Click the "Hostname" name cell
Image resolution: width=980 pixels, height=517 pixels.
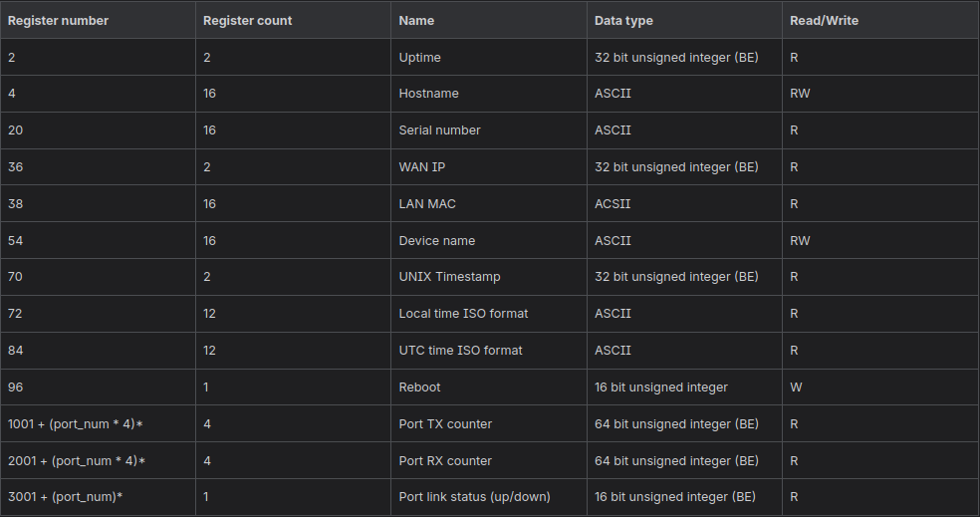pyautogui.click(x=428, y=94)
